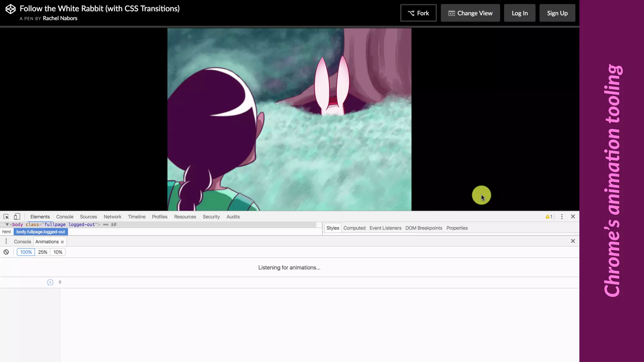The height and width of the screenshot is (362, 644).
Task: Open the Resources tab
Action: point(185,217)
